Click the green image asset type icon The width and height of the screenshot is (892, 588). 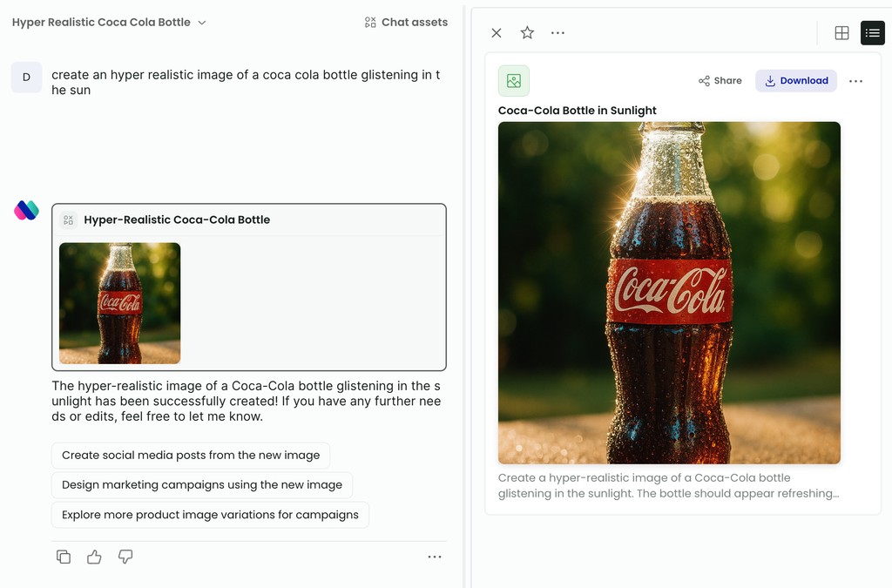(514, 81)
